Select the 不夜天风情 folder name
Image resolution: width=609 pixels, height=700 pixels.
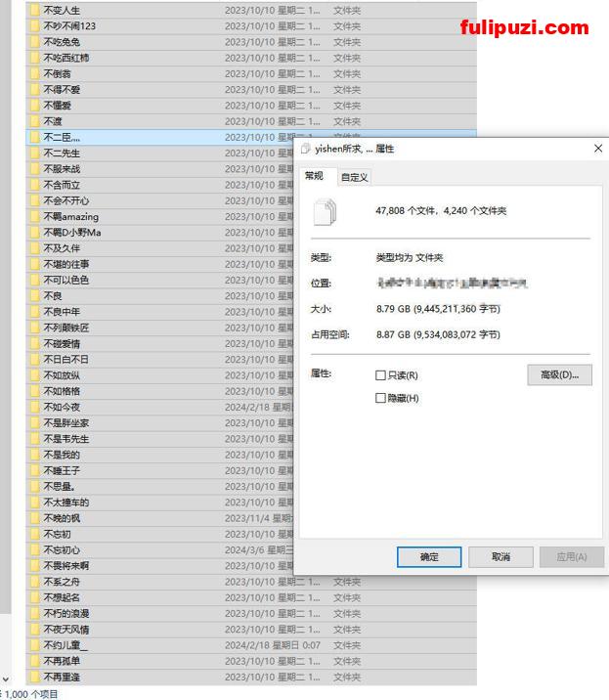66,630
